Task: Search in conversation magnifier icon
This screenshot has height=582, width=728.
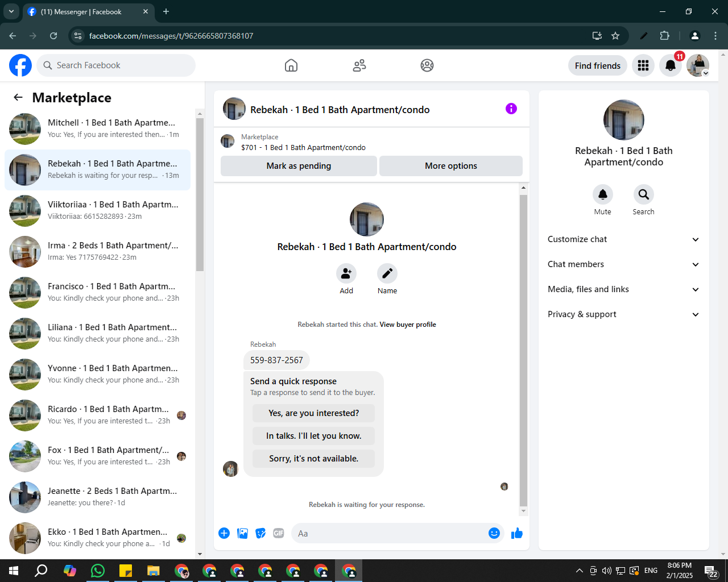Action: [x=644, y=194]
